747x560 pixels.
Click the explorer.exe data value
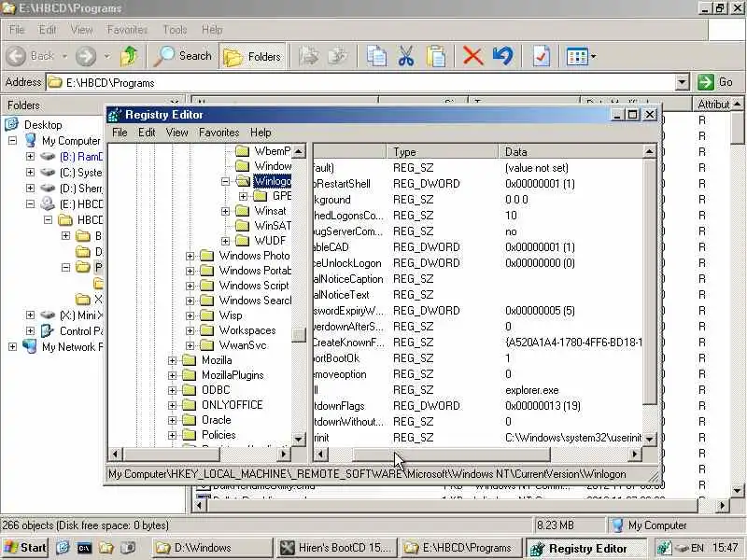[531, 390]
